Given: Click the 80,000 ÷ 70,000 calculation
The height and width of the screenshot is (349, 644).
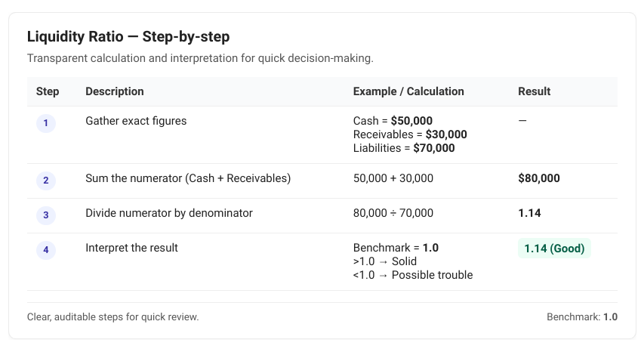Looking at the screenshot, I should pyautogui.click(x=393, y=213).
